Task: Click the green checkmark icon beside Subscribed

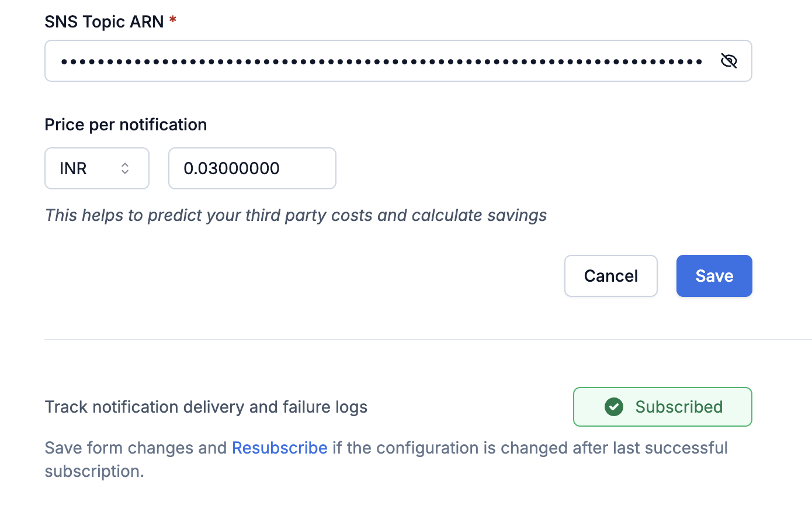Action: tap(613, 407)
